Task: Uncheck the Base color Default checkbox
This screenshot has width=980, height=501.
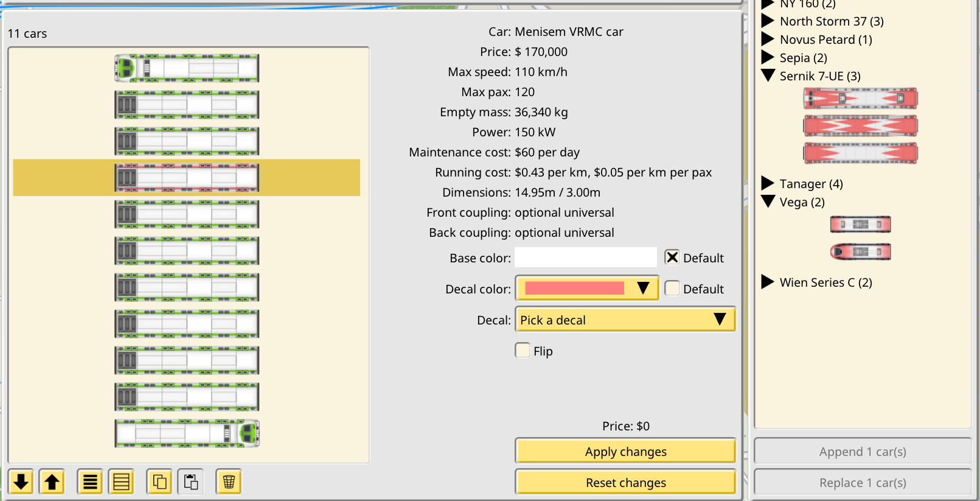Action: [672, 258]
